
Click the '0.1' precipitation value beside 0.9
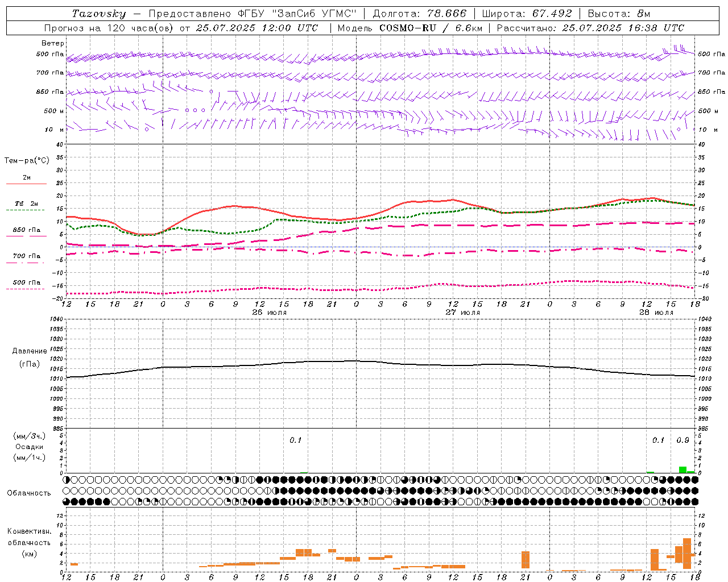click(658, 440)
